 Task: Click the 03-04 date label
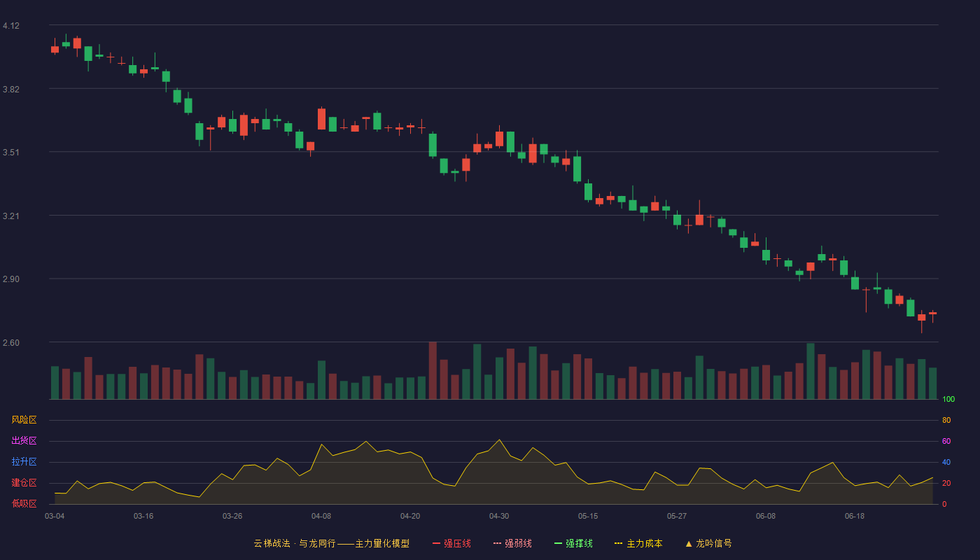click(55, 516)
